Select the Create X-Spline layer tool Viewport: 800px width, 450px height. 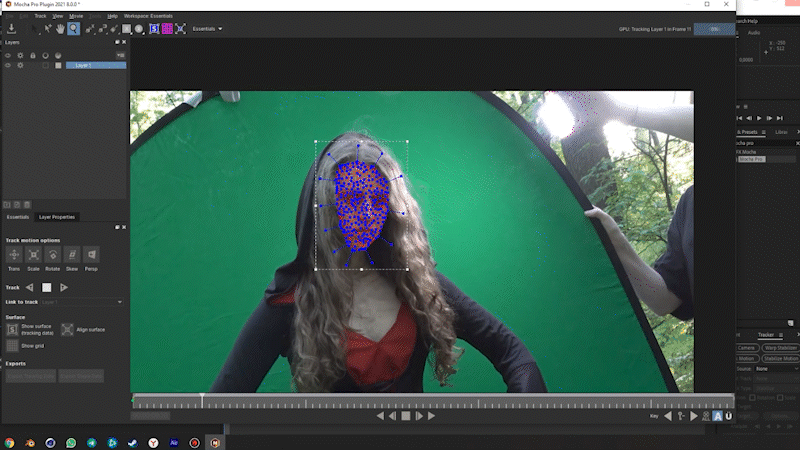point(90,29)
